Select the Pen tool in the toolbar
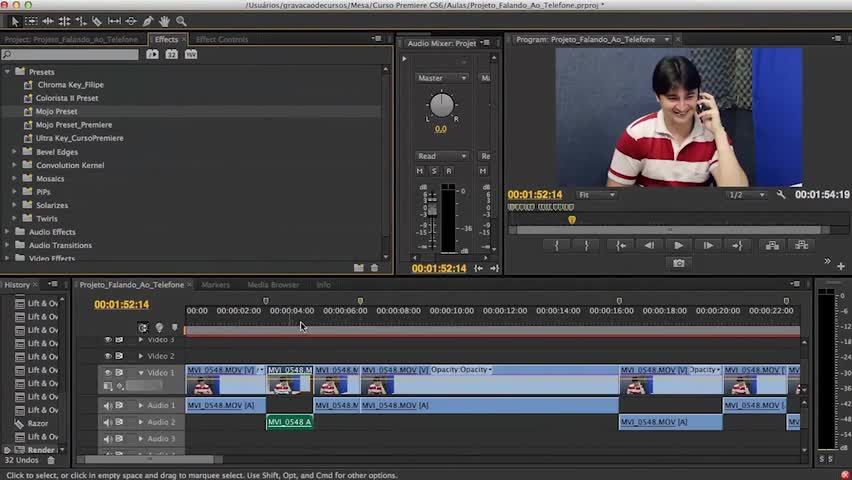The width and height of the screenshot is (852, 480). click(148, 21)
